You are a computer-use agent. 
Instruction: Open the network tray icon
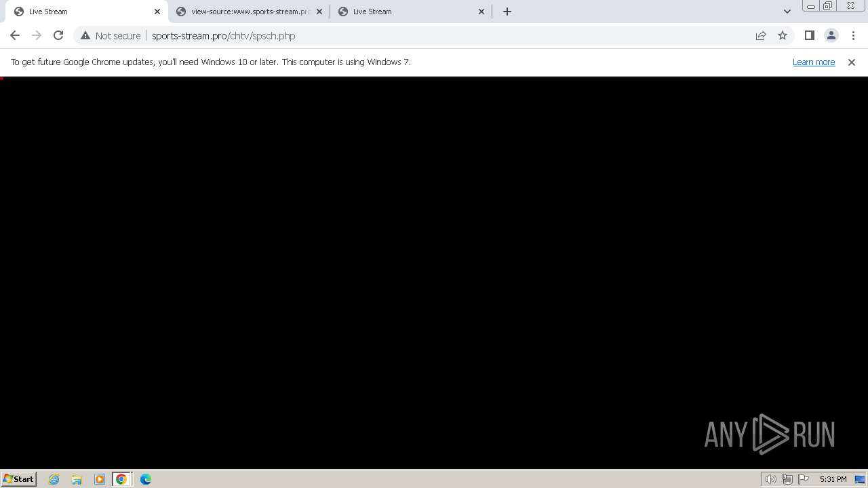point(787,479)
